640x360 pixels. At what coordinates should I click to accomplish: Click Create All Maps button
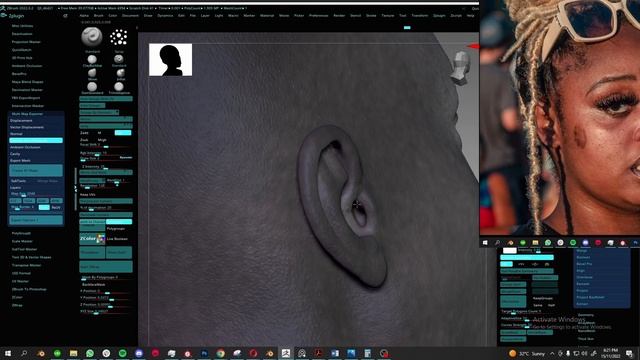(36, 171)
